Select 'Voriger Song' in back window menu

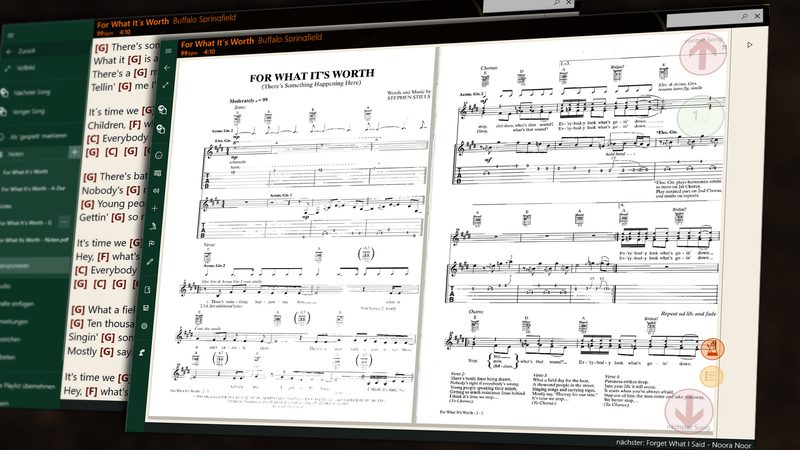pos(29,111)
